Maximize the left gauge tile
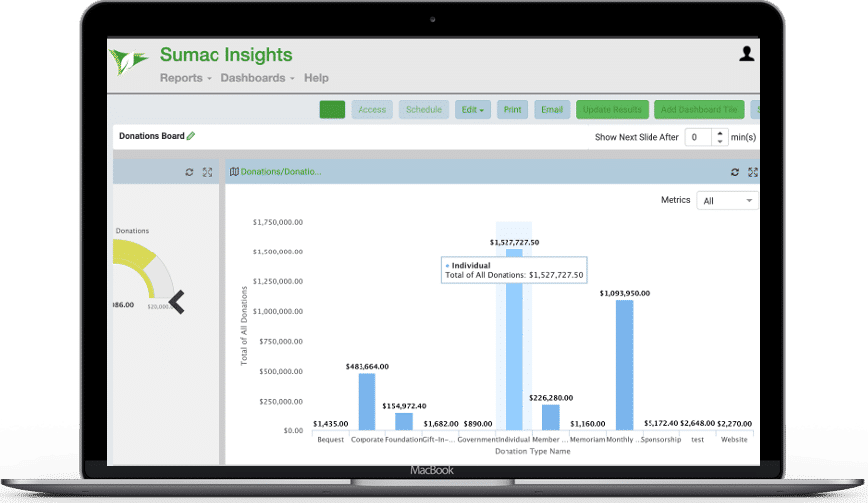Image resolution: width=868 pixels, height=503 pixels. [x=207, y=172]
